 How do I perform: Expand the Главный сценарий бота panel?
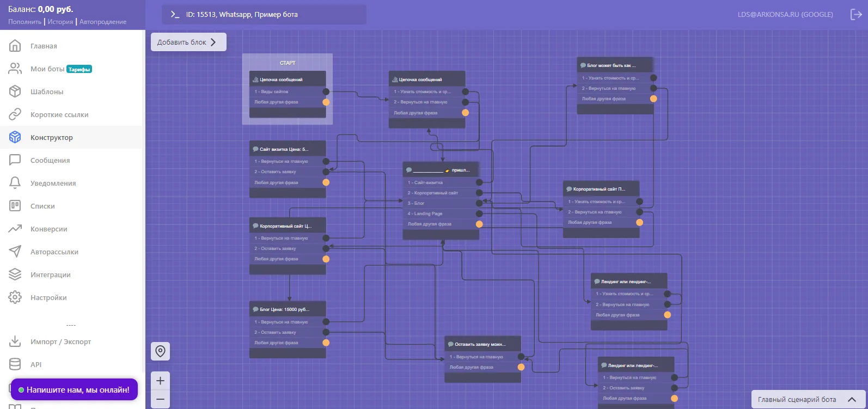point(808,399)
